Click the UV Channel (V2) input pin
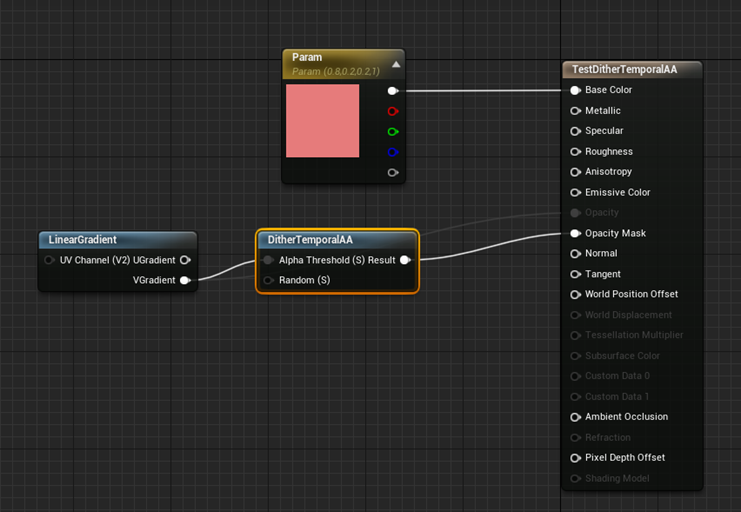 [49, 260]
